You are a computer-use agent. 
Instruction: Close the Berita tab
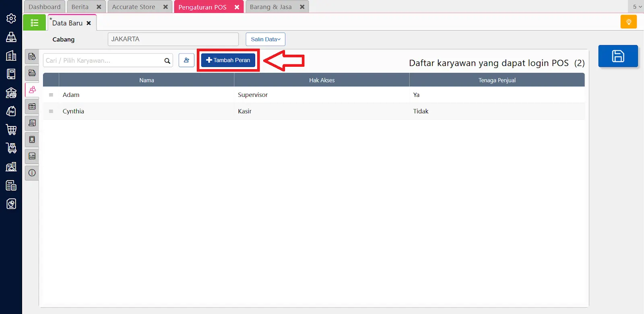coord(99,7)
